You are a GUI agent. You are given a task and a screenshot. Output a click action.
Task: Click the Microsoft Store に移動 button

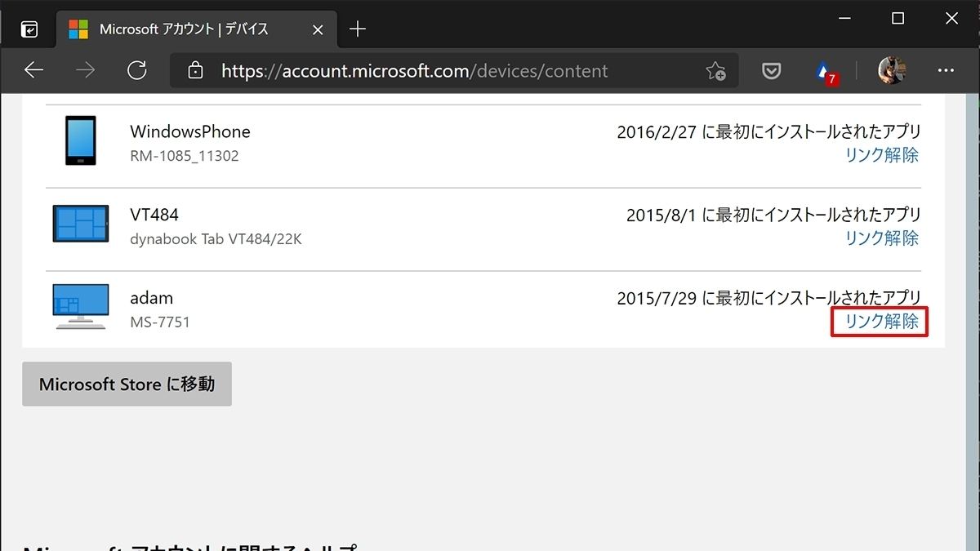click(127, 384)
